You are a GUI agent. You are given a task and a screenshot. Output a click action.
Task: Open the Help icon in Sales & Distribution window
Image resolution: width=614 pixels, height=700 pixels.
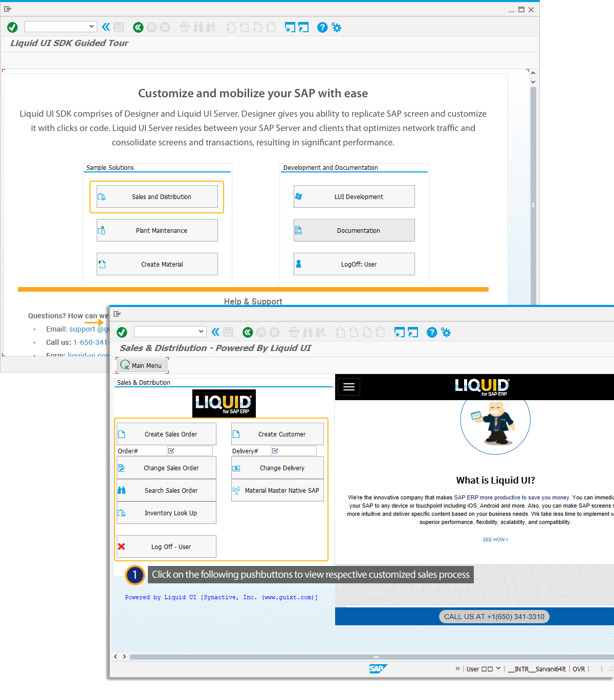point(432,332)
